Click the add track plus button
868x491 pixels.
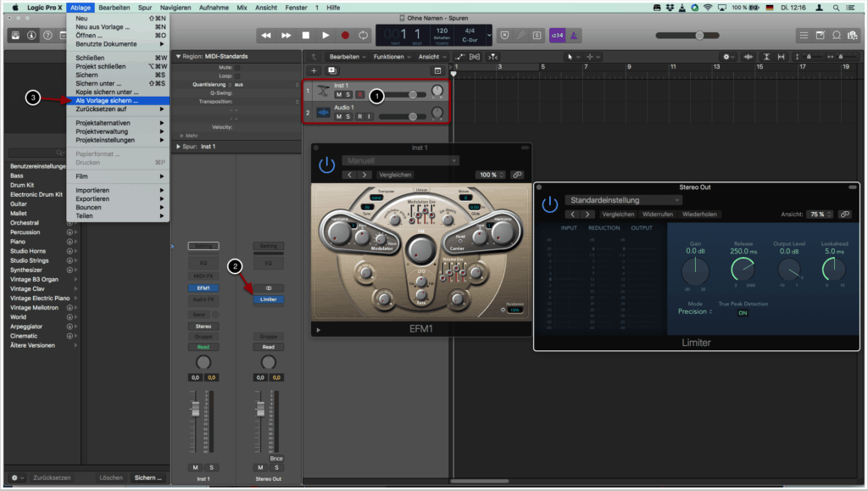[314, 71]
